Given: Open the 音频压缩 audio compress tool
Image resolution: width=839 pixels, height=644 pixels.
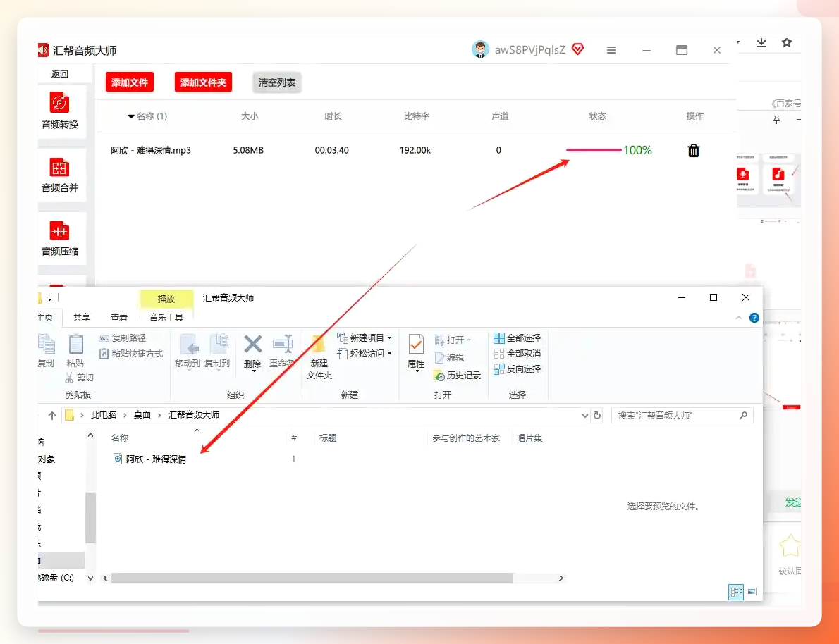Looking at the screenshot, I should 59,239.
